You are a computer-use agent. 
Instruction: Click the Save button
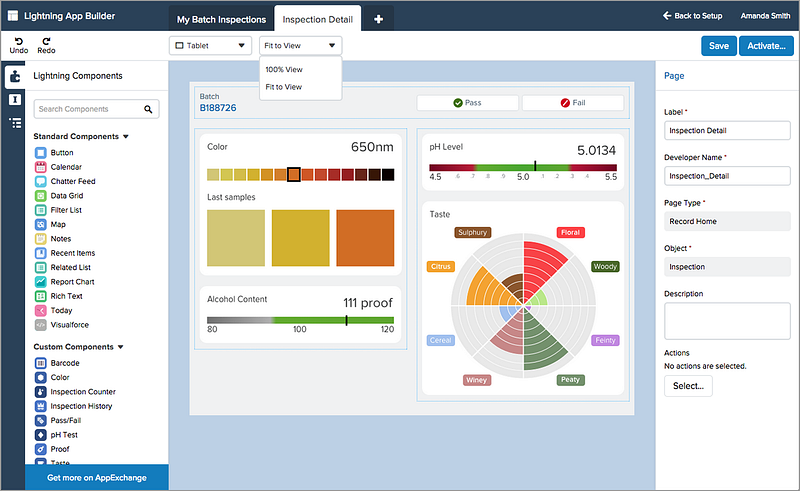tap(719, 46)
